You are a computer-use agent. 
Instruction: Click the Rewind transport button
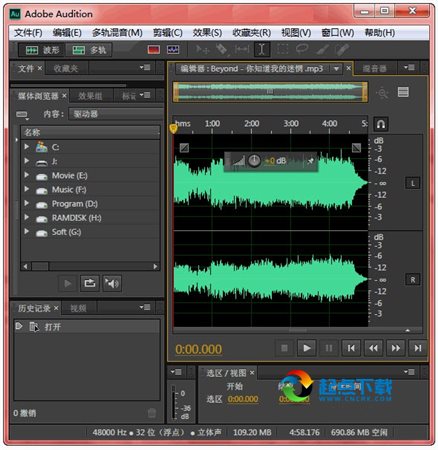coord(374,348)
